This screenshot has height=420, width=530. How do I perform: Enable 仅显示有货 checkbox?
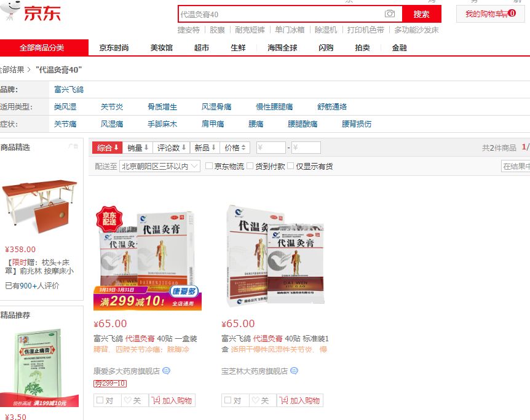[x=290, y=165]
